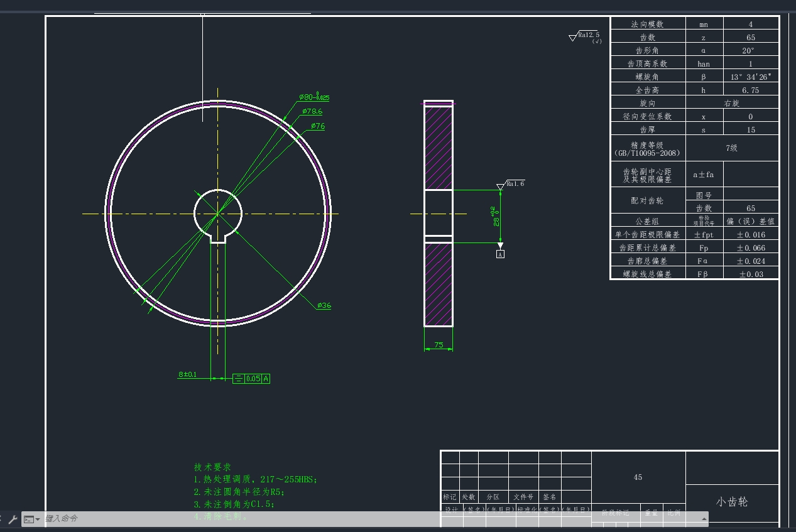Image resolution: width=796 pixels, height=532 pixels.
Task: Select the 技术要求 heading
Action: click(212, 467)
